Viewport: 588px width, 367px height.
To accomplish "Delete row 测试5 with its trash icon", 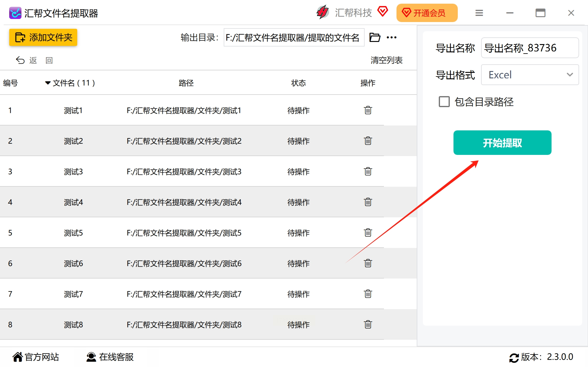I will coord(368,233).
